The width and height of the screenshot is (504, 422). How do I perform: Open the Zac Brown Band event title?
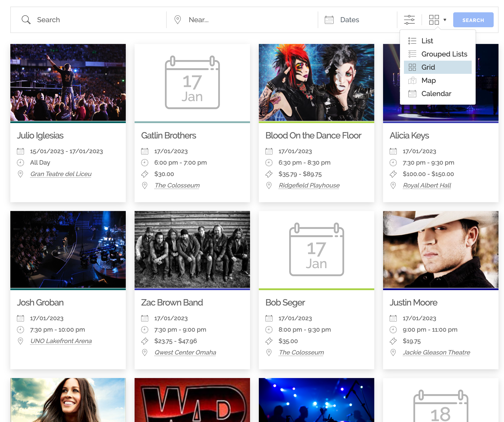172,302
